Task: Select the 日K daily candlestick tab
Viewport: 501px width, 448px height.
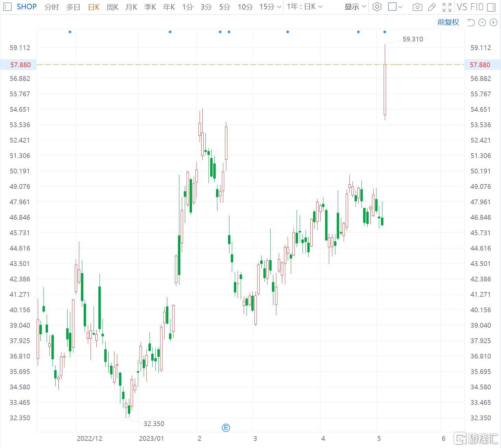Action: pyautogui.click(x=94, y=7)
